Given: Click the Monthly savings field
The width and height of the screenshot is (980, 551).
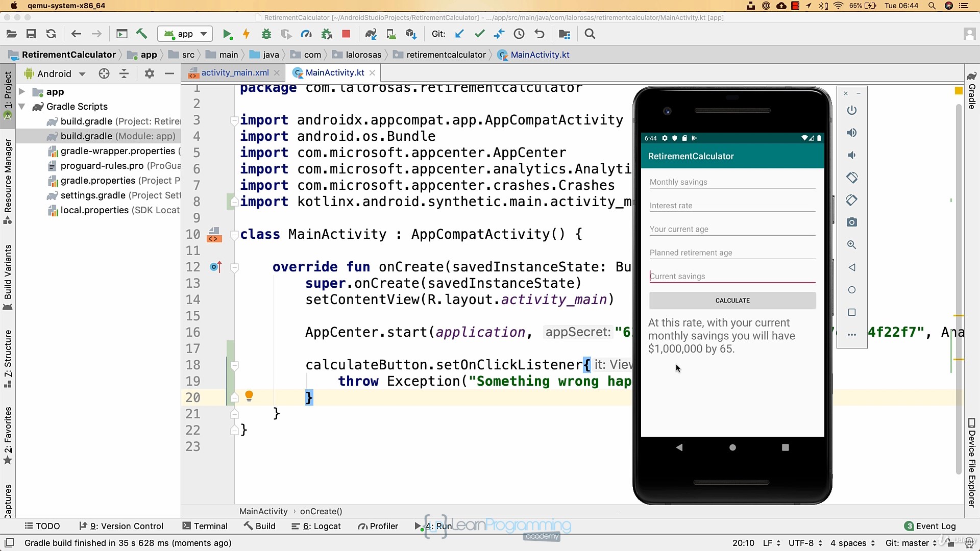Looking at the screenshot, I should pos(732,182).
